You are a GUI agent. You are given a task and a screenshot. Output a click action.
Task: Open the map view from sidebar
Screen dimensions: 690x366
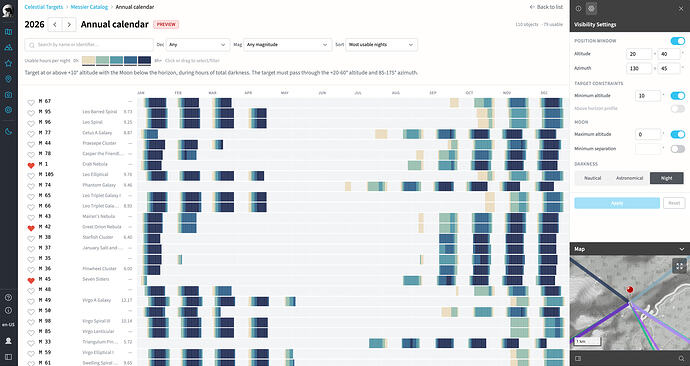click(x=8, y=32)
